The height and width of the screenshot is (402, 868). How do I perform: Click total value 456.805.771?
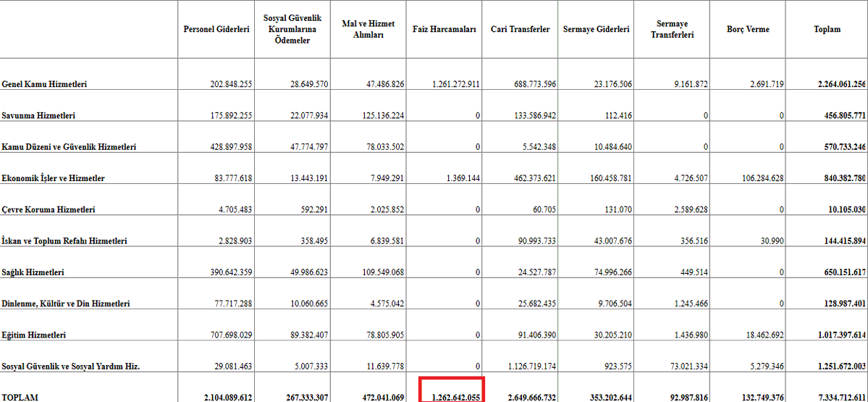point(845,116)
